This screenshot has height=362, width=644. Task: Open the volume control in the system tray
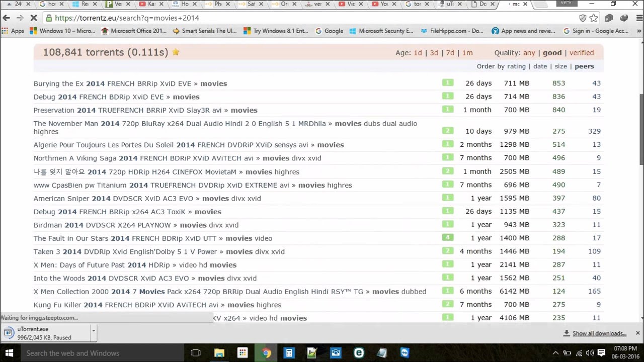(x=590, y=353)
